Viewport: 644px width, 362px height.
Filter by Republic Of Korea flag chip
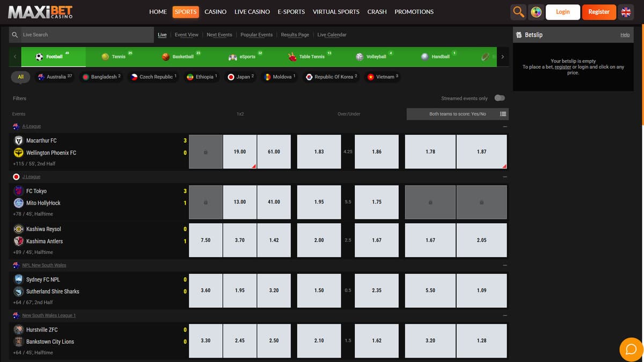[332, 77]
